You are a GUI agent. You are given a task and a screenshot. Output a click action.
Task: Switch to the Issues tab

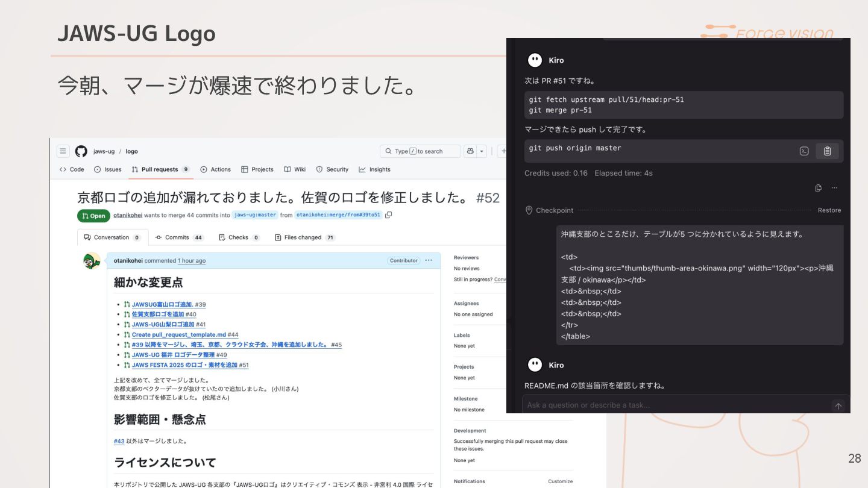[x=108, y=169]
